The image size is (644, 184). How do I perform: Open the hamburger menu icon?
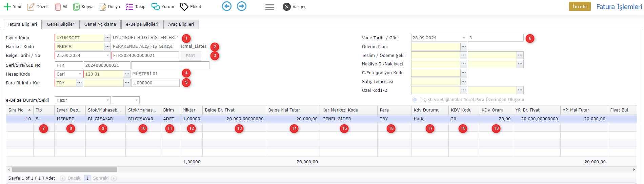click(270, 7)
